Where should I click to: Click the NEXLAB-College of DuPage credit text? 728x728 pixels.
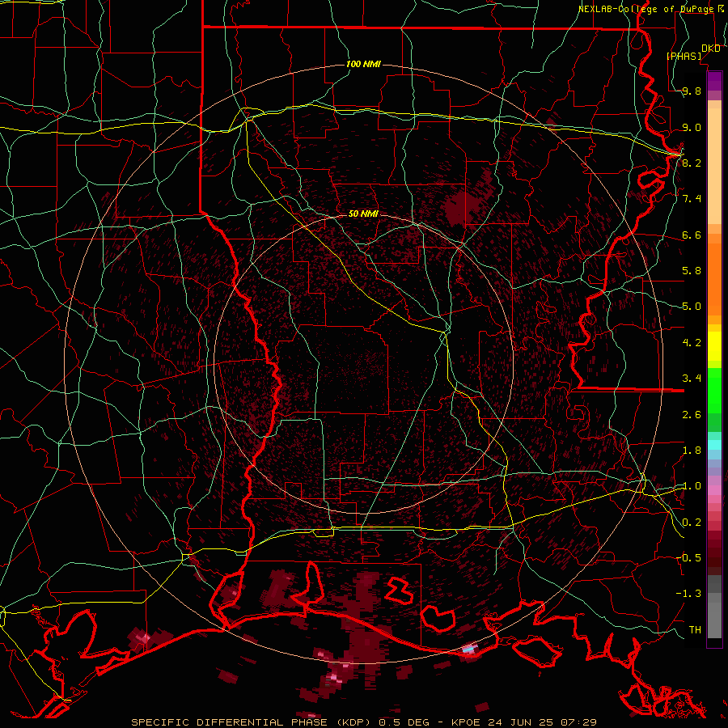click(x=652, y=9)
